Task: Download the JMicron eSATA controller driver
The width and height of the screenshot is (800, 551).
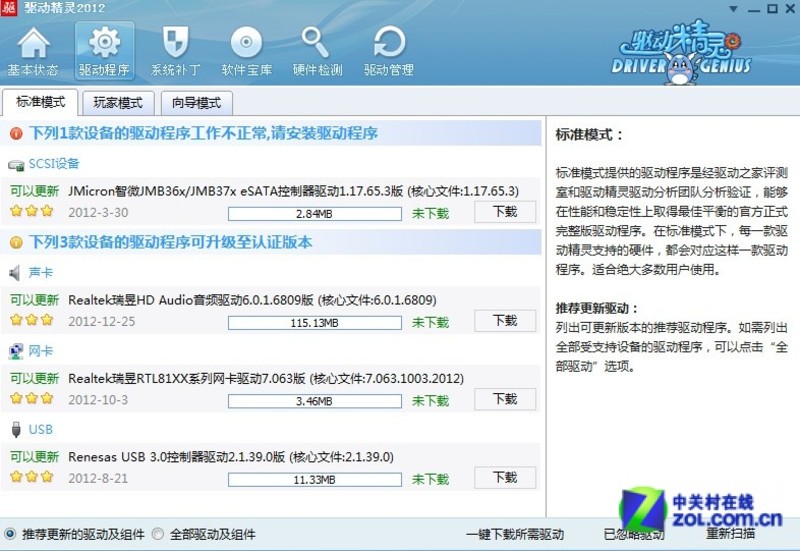Action: pyautogui.click(x=505, y=212)
